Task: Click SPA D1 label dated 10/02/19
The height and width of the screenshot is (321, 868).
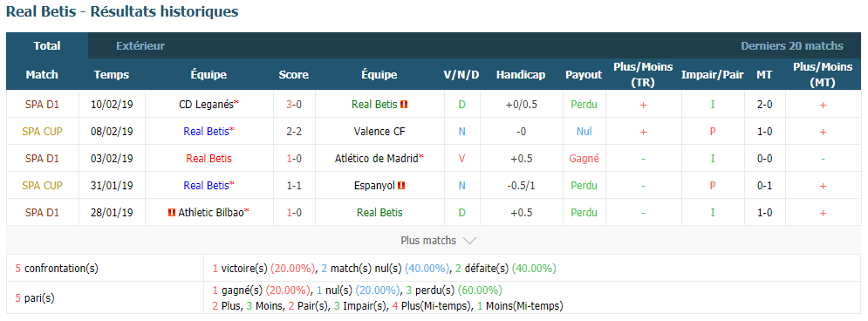Action: [x=42, y=104]
